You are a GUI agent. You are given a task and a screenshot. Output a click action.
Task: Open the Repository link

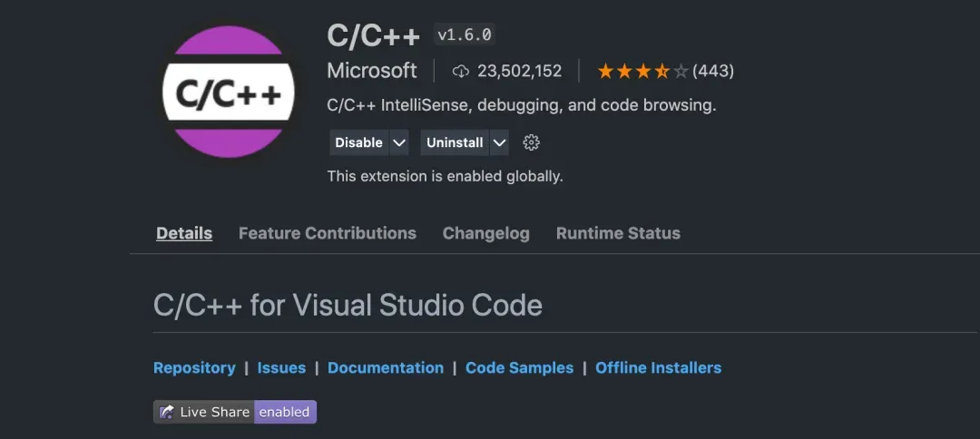[x=194, y=367]
